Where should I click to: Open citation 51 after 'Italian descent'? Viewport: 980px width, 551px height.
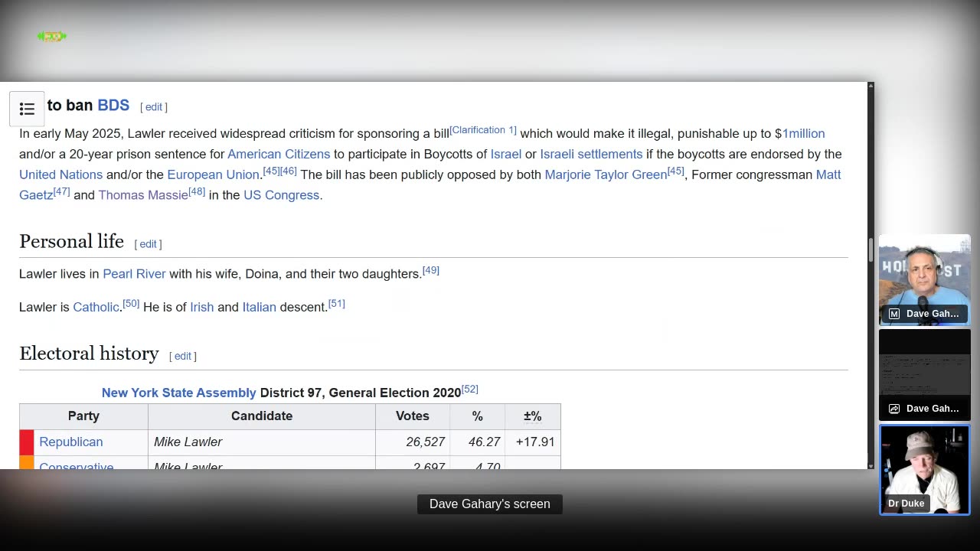(337, 304)
